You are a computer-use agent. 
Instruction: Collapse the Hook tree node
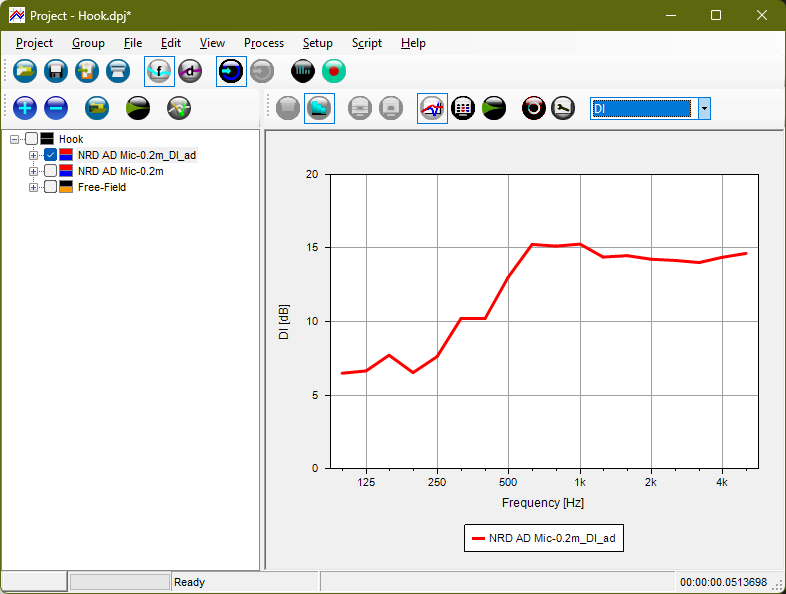pyautogui.click(x=14, y=139)
